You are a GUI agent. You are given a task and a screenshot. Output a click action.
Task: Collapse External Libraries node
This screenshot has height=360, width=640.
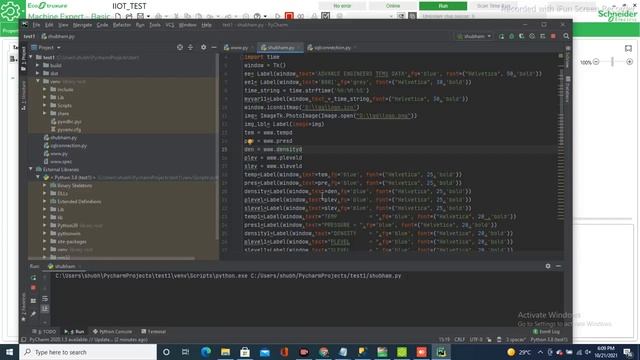pos(31,169)
